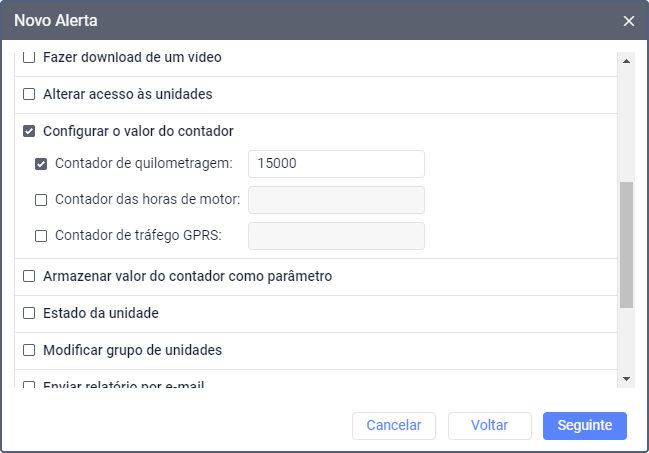The image size is (649, 453).
Task: Close the Novo Alerta dialog
Action: pos(629,20)
